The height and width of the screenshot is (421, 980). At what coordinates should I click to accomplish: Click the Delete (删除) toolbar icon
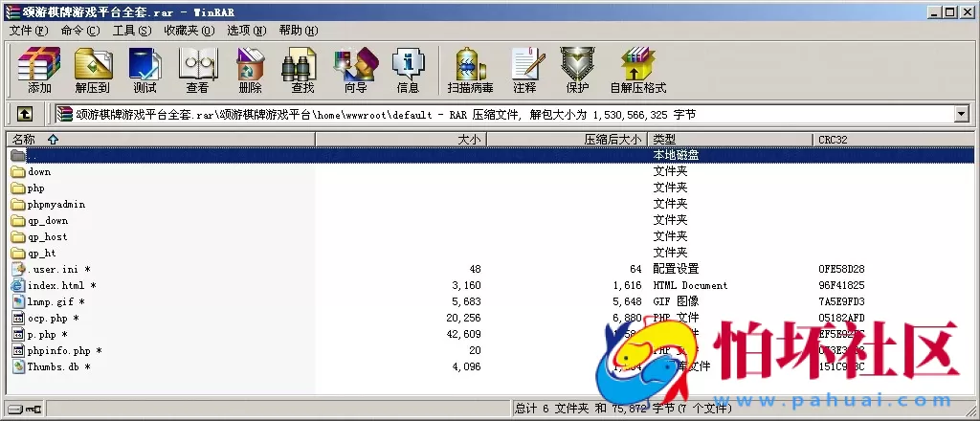pyautogui.click(x=250, y=70)
